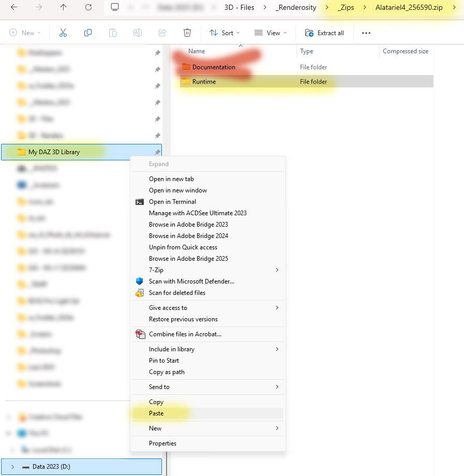Click the Cut scissors icon
The width and height of the screenshot is (464, 476).
pos(63,33)
